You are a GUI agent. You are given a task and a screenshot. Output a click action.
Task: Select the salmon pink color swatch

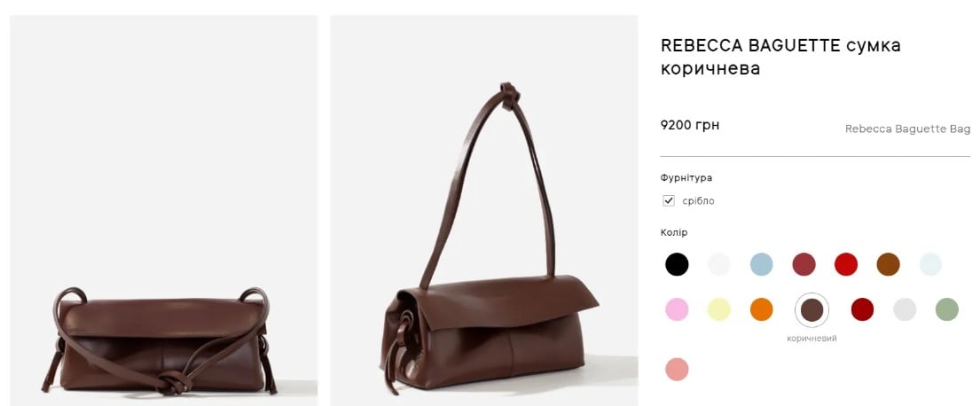click(x=677, y=369)
